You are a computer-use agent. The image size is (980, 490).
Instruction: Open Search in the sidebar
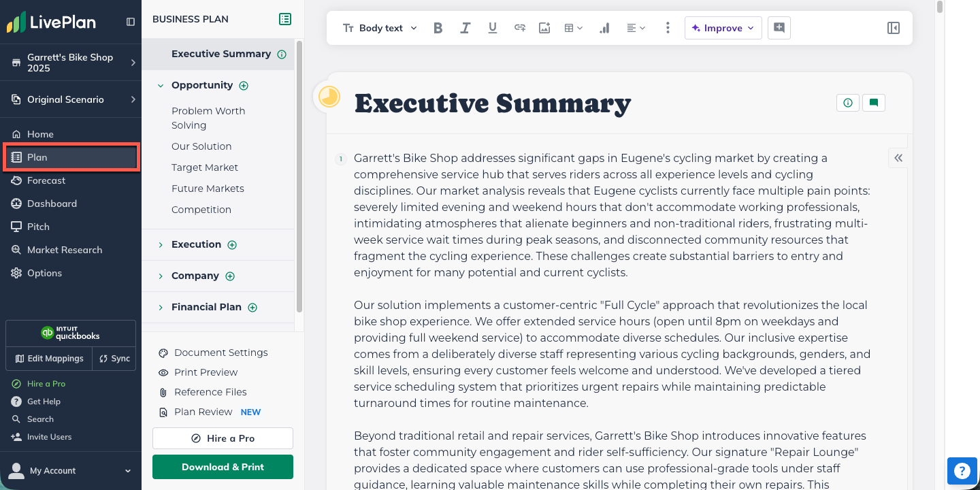click(x=33, y=419)
